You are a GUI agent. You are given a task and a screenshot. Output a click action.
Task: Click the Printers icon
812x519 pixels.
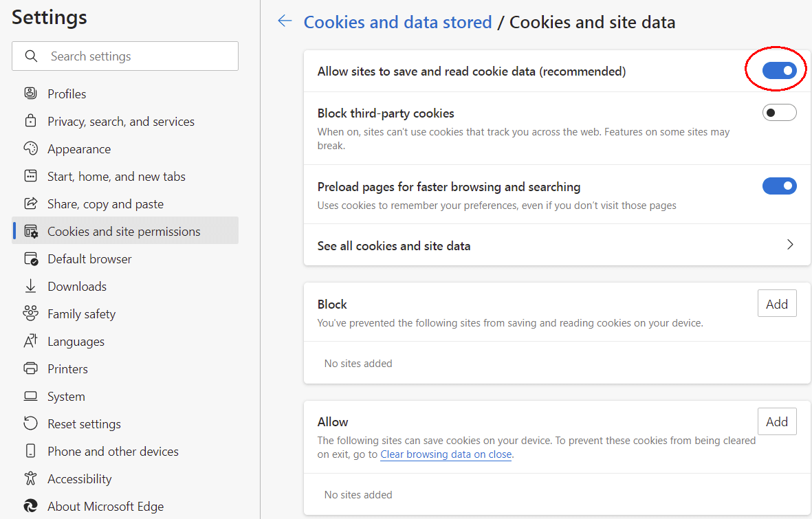[30, 368]
